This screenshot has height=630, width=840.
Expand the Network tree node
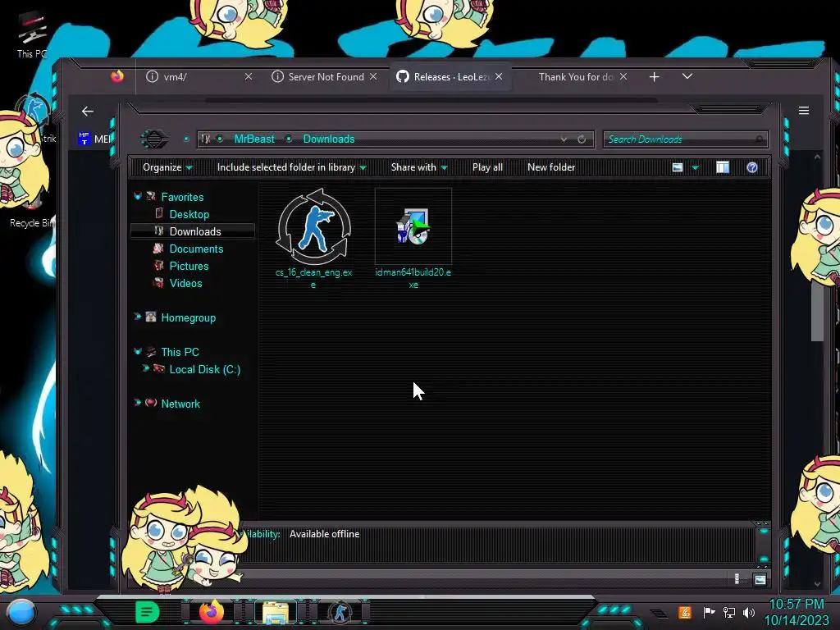[138, 402]
